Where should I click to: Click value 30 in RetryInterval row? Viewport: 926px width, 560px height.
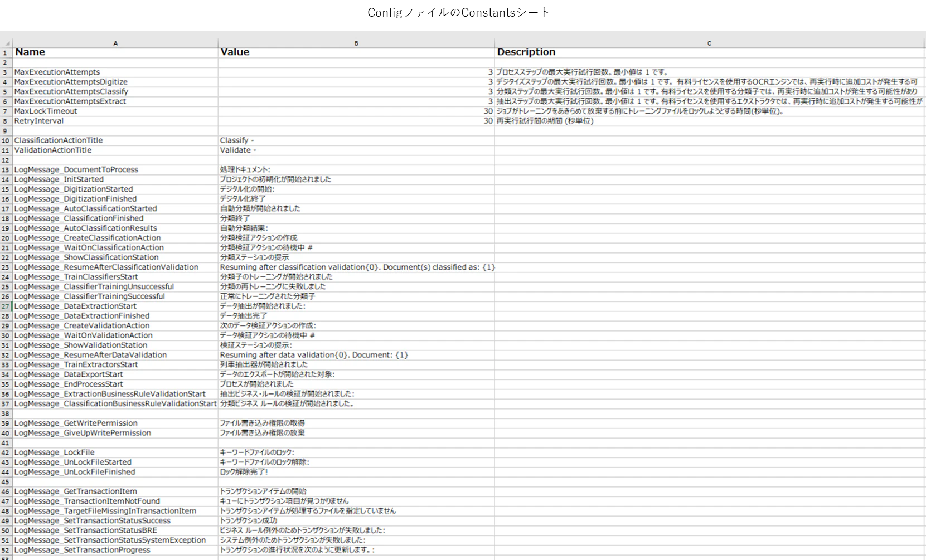(x=356, y=121)
